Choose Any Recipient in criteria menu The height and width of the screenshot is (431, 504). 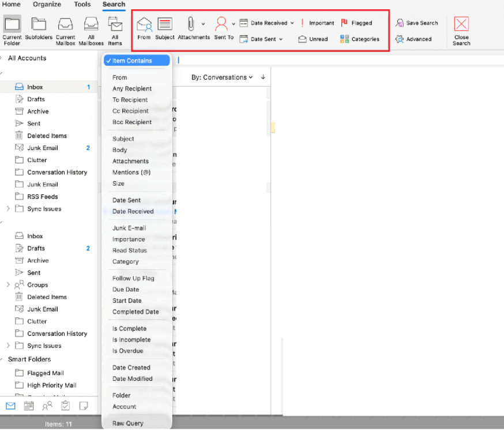[132, 89]
